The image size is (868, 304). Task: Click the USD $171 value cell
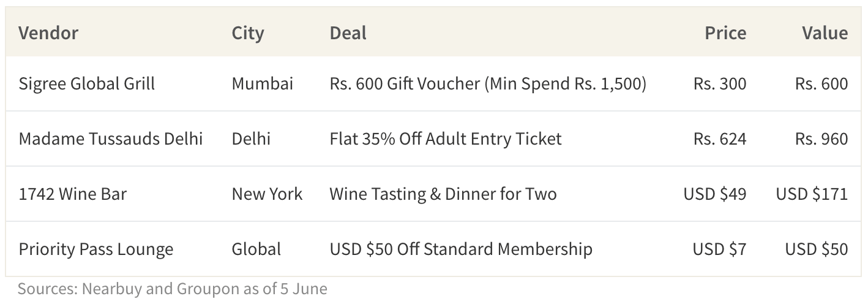[x=812, y=194]
